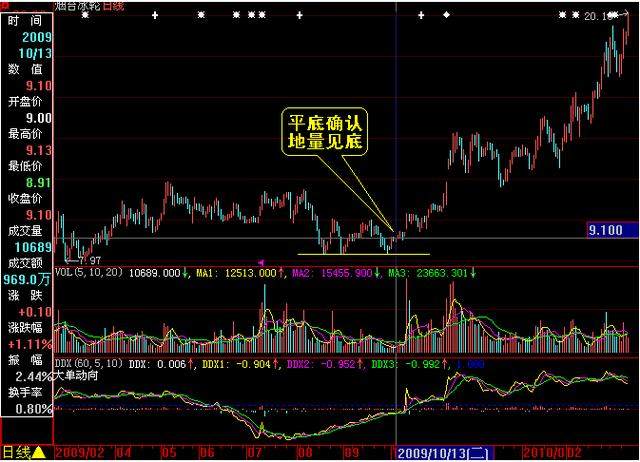
Task: Click the diamond info marker above the chart
Action: coord(447,15)
